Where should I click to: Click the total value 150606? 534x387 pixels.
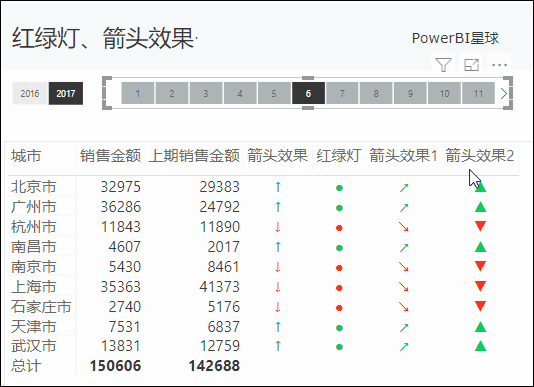click(115, 366)
